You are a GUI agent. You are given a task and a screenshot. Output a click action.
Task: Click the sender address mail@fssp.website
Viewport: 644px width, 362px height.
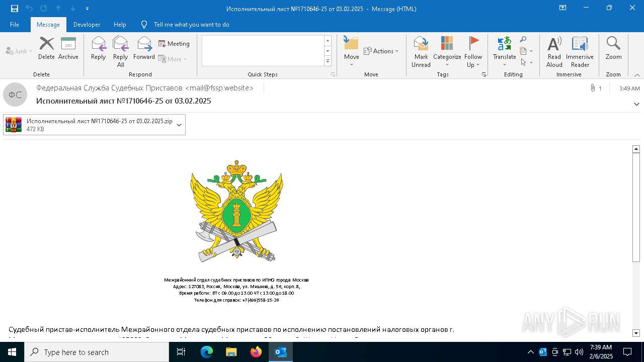[219, 88]
